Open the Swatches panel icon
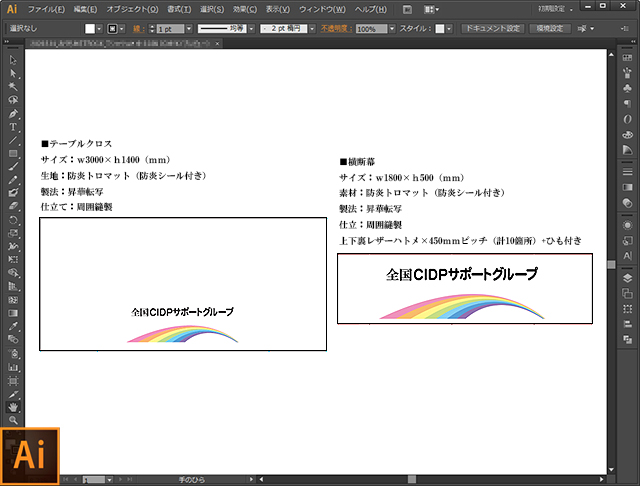640x486 pixels. (x=627, y=58)
